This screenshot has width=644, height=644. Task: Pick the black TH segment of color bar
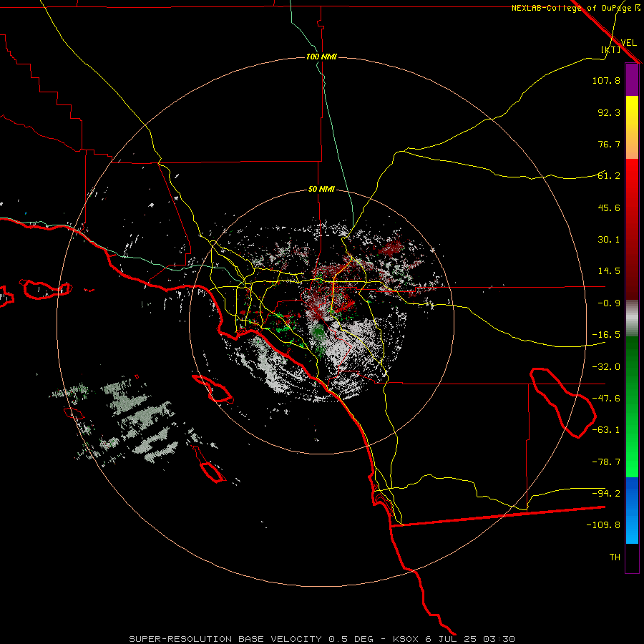pyautogui.click(x=632, y=558)
